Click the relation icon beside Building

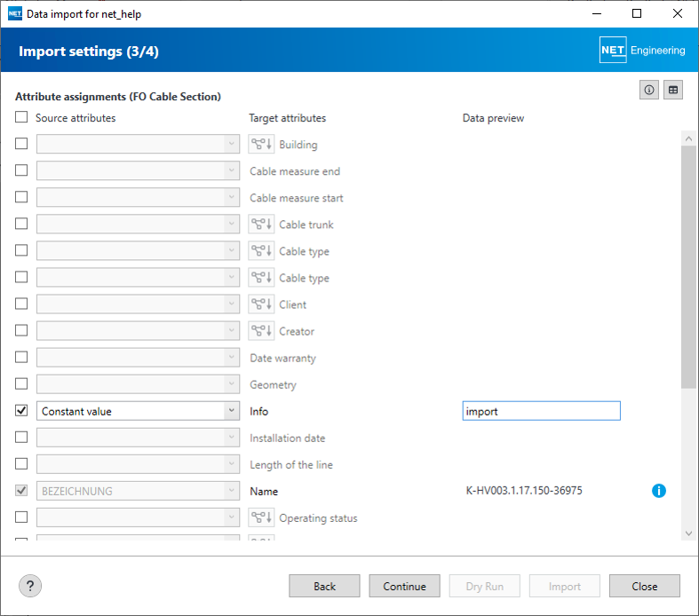(261, 145)
